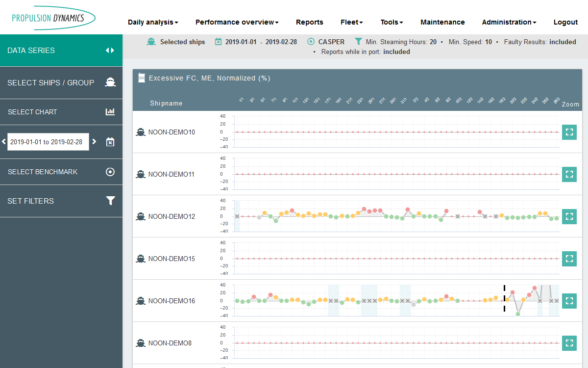Click the Set Filters funnel icon
588x368 pixels.
click(110, 201)
